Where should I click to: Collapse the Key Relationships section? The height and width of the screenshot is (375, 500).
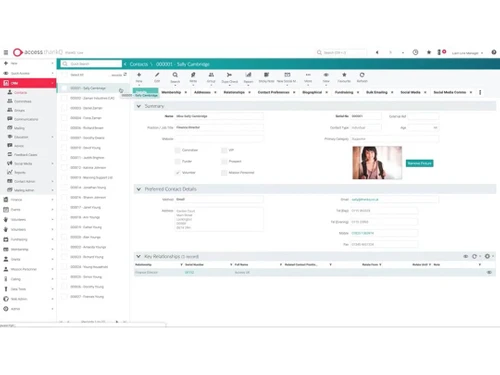click(139, 256)
